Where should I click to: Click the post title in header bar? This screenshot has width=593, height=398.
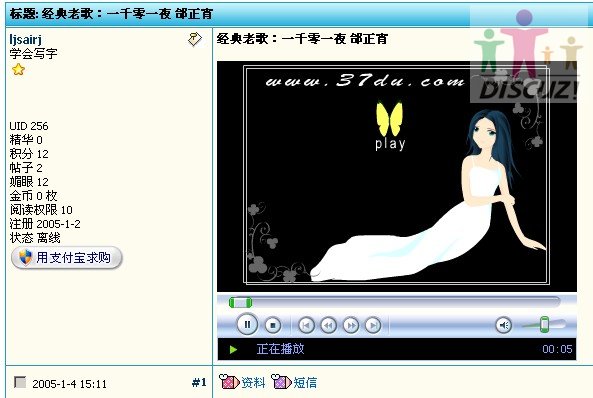click(x=111, y=14)
